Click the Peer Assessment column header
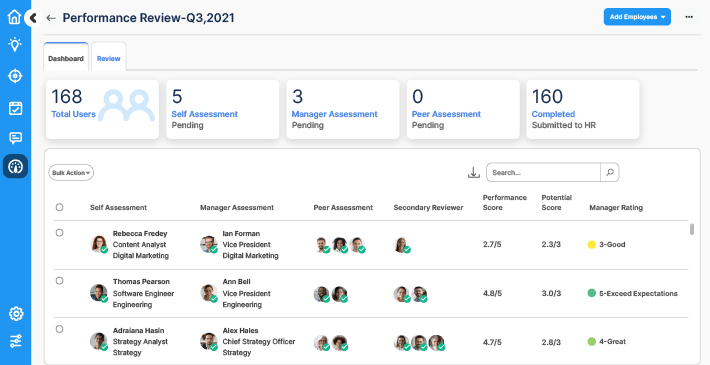Viewport: 710px width, 365px height. [x=343, y=207]
